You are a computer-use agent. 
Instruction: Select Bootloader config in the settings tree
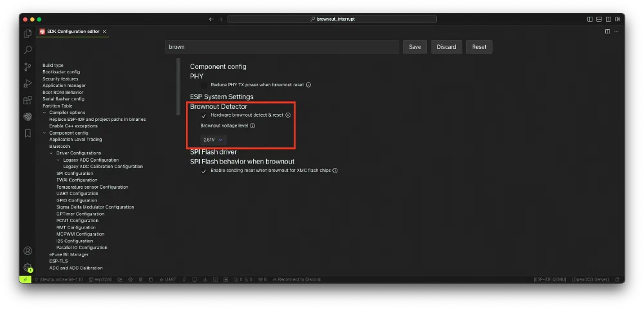coord(61,72)
